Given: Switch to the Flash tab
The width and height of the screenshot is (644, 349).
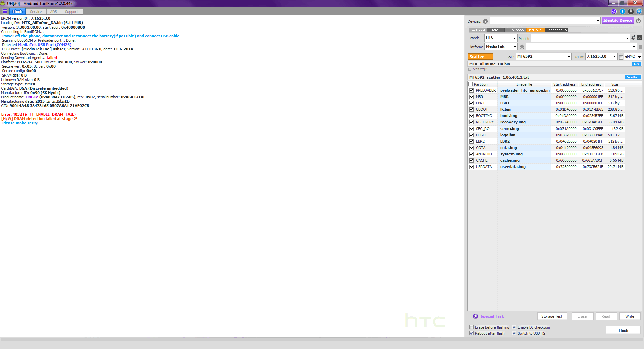Looking at the screenshot, I should pyautogui.click(x=17, y=11).
